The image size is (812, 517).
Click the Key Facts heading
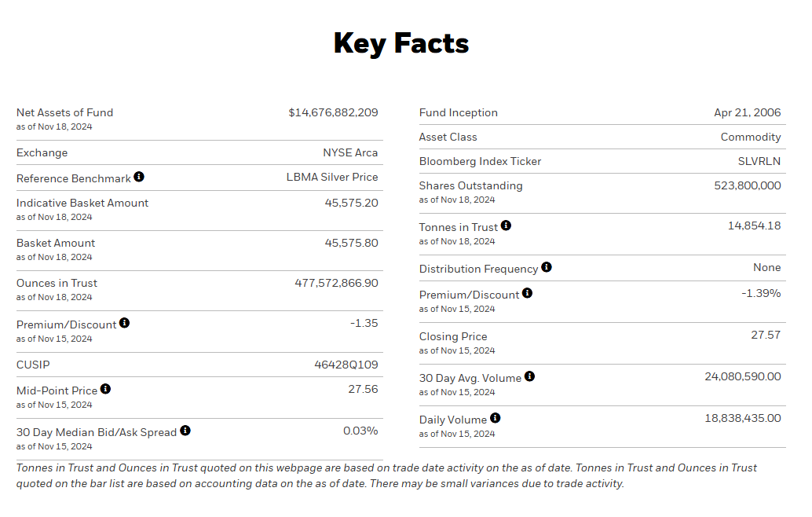click(x=401, y=43)
